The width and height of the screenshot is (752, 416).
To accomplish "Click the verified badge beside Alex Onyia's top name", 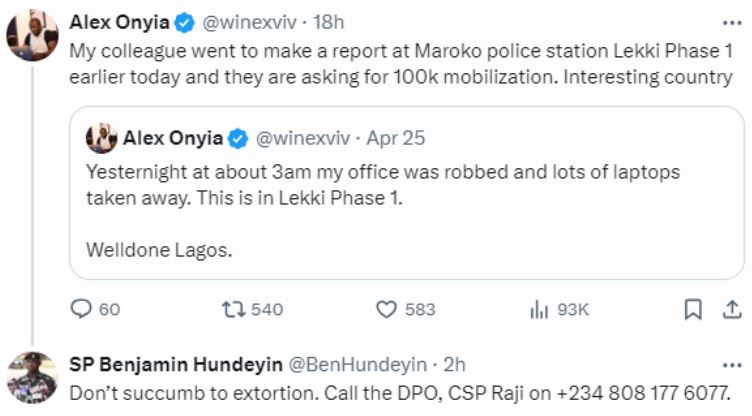I will tap(184, 21).
